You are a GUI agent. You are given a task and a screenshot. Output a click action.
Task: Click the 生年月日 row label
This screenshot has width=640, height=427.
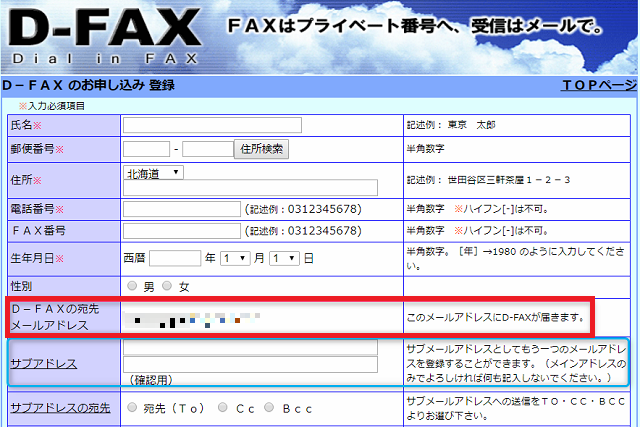coord(37,258)
